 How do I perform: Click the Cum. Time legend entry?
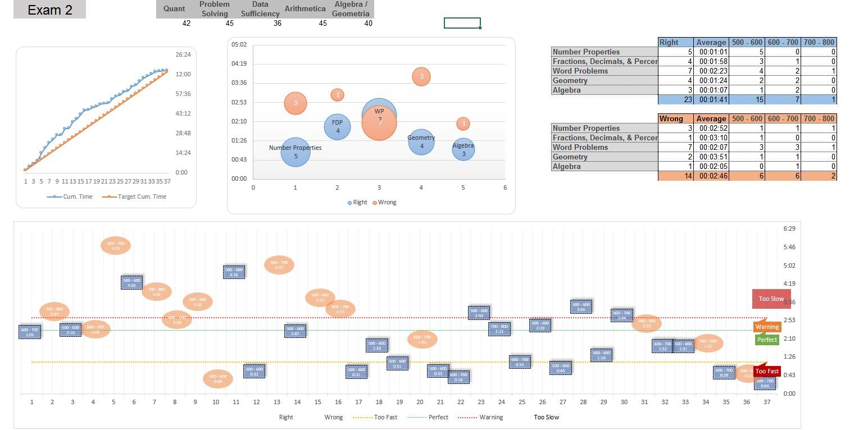[69, 197]
